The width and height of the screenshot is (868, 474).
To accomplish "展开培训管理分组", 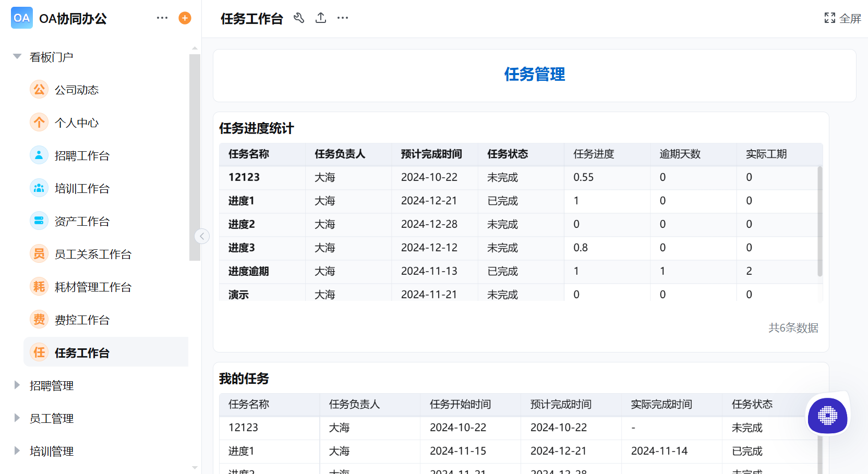I will pos(16,451).
